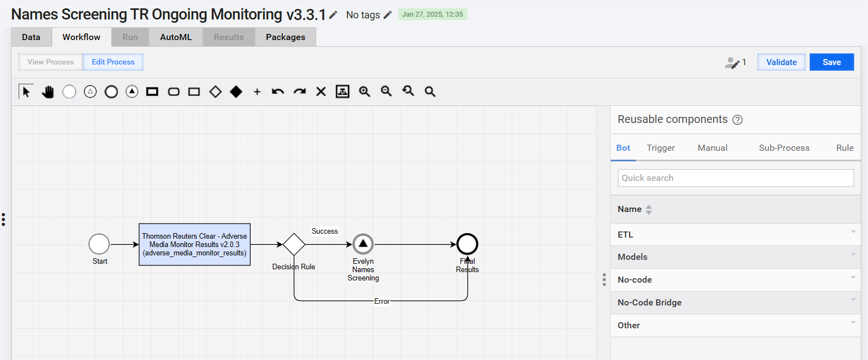The width and height of the screenshot is (868, 360).
Task: Switch to Manual components tab
Action: pos(713,148)
